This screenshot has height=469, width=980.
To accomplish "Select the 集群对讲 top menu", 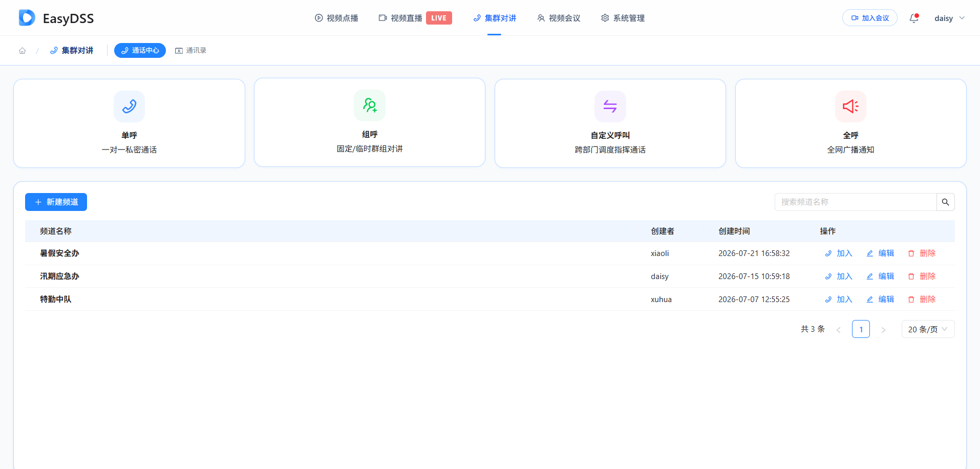I will tap(495, 18).
